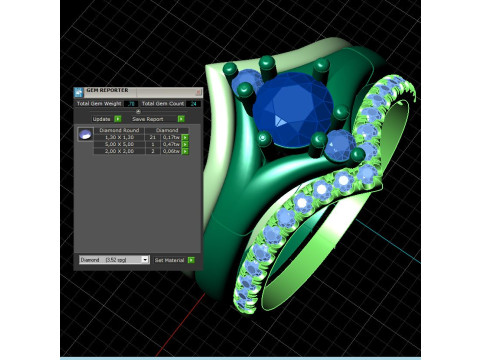Click the Diamond Round column header

click(119, 130)
